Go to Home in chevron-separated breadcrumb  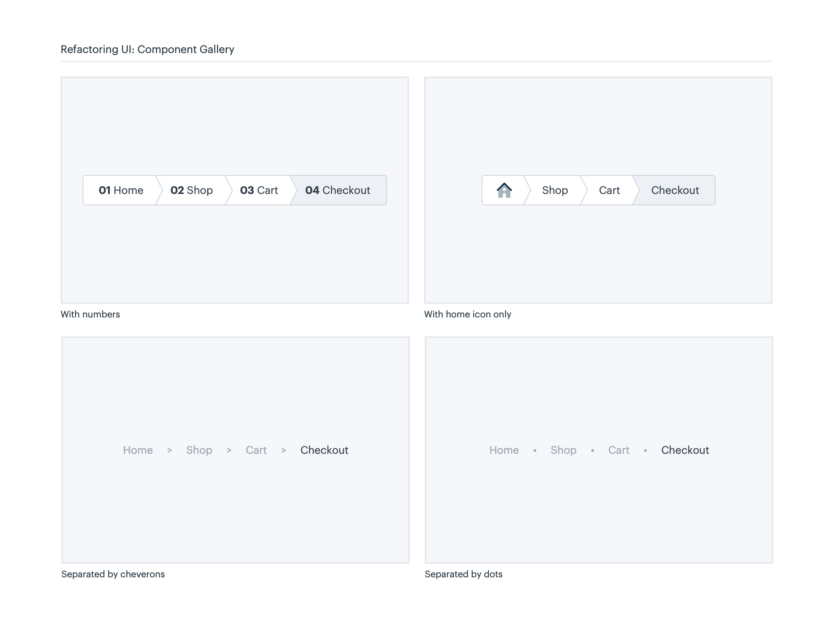(138, 450)
